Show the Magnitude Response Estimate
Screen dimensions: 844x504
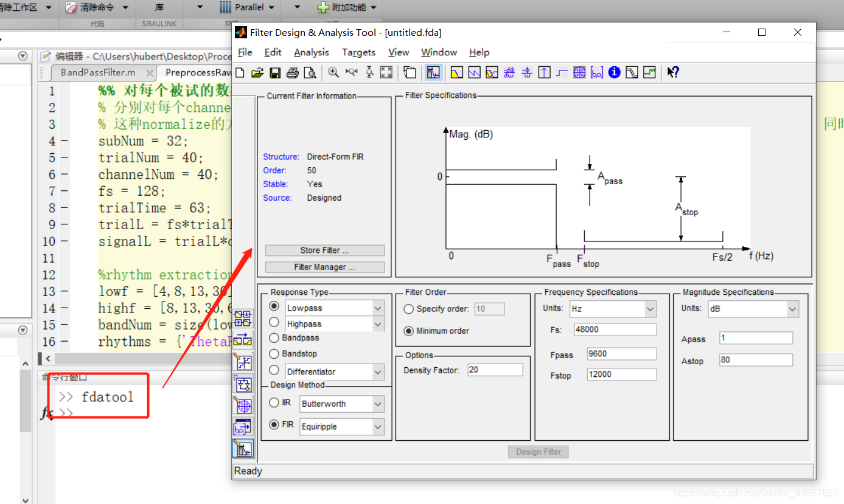[x=632, y=72]
